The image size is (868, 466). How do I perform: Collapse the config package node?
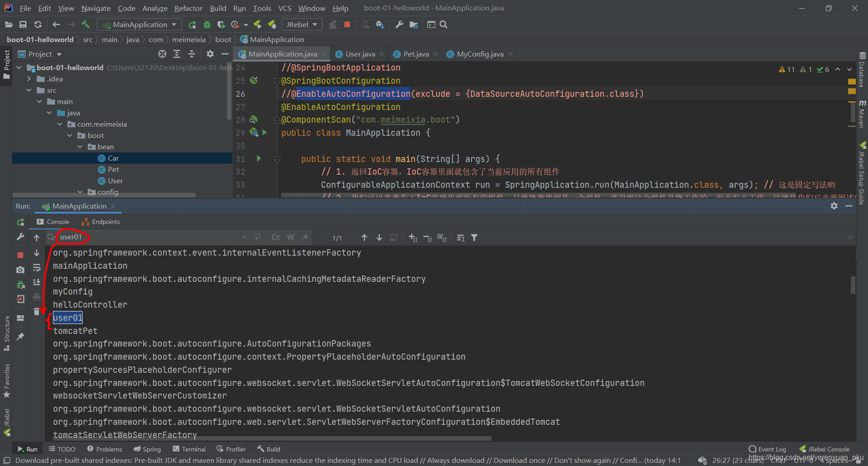pos(80,192)
